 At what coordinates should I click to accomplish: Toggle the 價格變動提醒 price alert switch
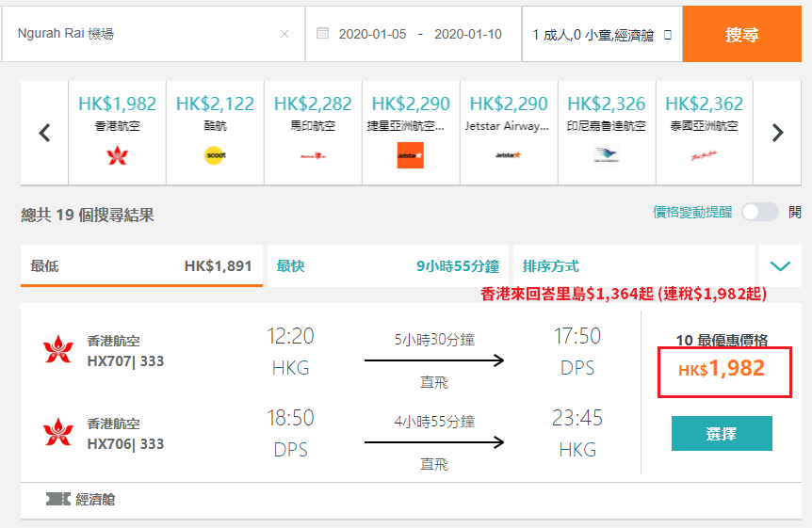pyautogui.click(x=759, y=212)
